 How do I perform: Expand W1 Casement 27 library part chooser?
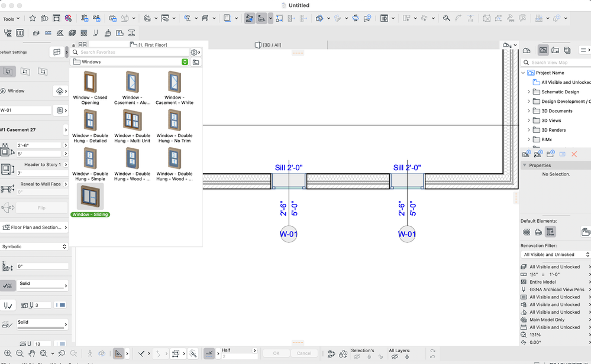coord(66,130)
